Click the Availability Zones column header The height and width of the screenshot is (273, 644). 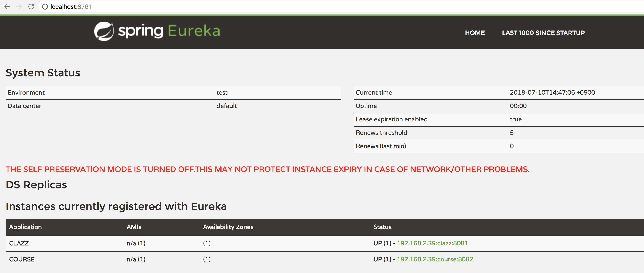[x=228, y=227]
